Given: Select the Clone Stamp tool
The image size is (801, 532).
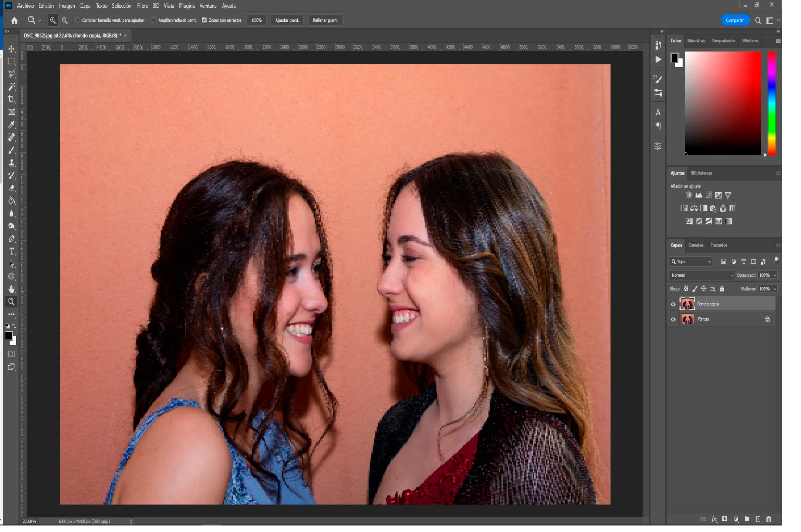Looking at the screenshot, I should [11, 163].
